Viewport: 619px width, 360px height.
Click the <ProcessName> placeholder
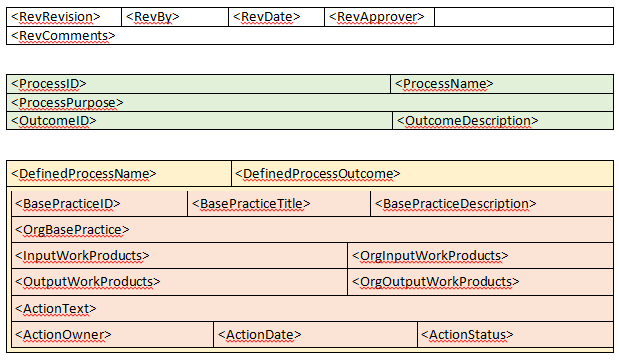(x=502, y=84)
